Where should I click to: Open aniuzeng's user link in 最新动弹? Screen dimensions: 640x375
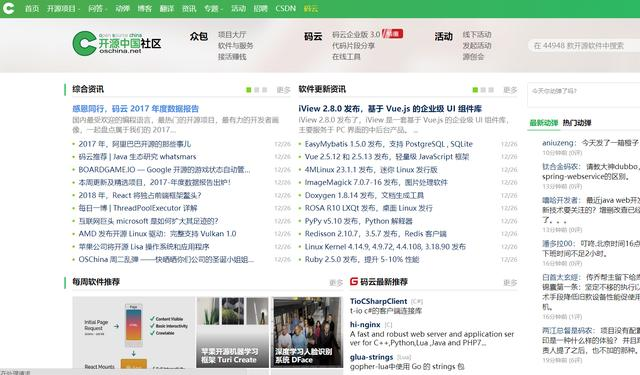click(558, 143)
